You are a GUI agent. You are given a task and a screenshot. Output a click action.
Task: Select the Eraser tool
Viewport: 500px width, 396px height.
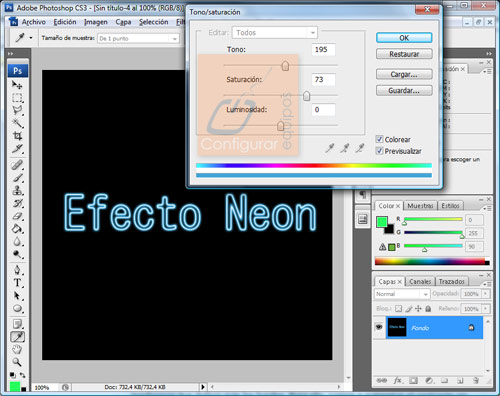pos(17,216)
